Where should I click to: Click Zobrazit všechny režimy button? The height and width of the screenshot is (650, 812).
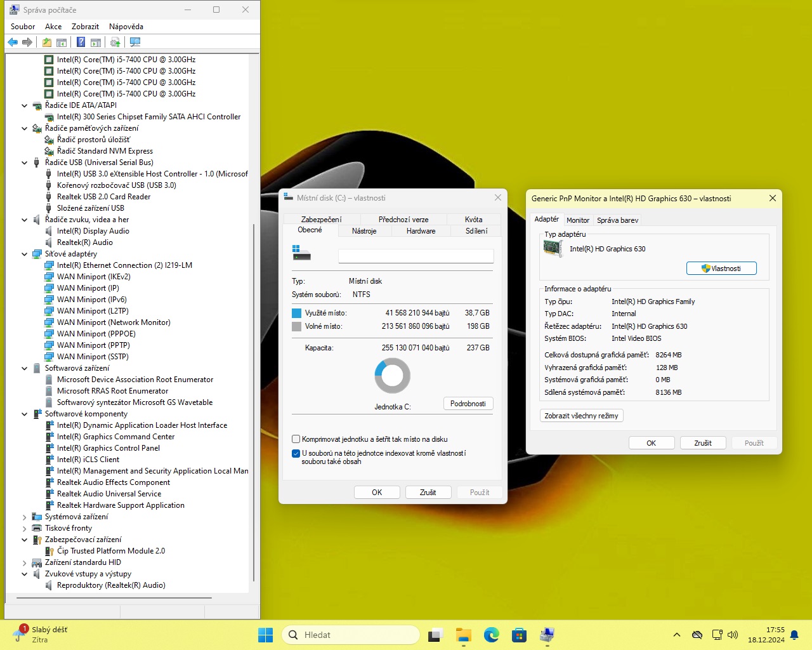pyautogui.click(x=581, y=416)
